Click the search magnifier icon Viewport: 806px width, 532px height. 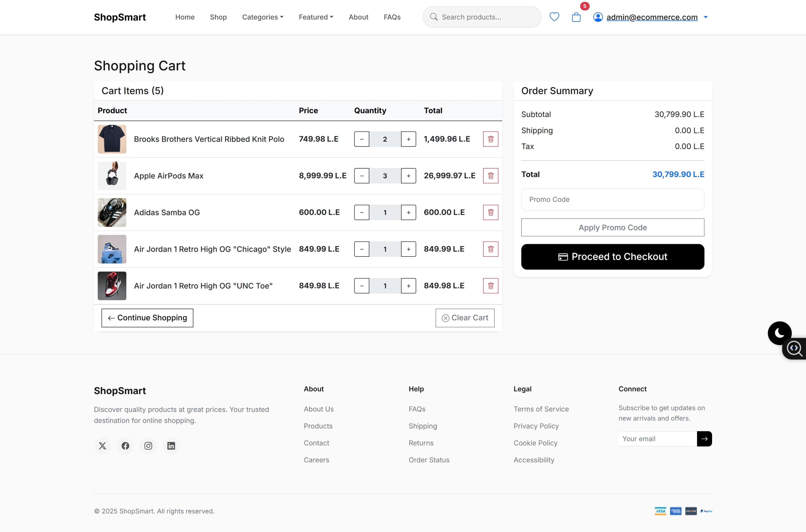tap(434, 17)
